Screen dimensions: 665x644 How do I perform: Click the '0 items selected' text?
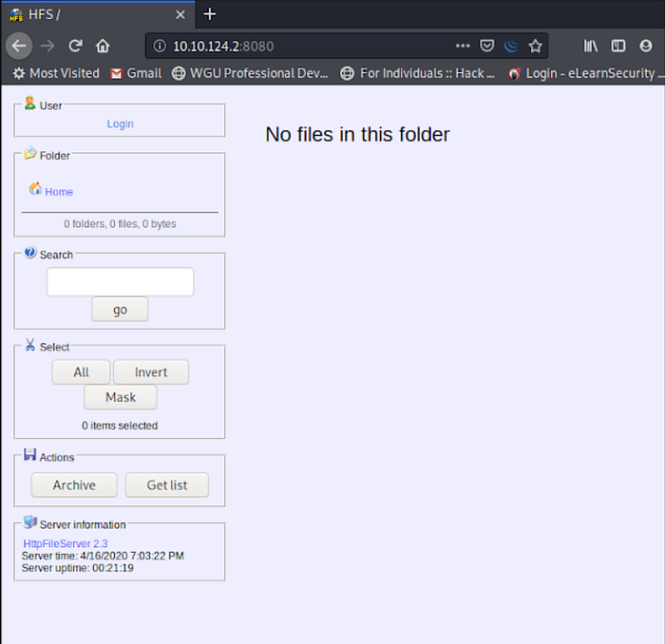coord(120,426)
